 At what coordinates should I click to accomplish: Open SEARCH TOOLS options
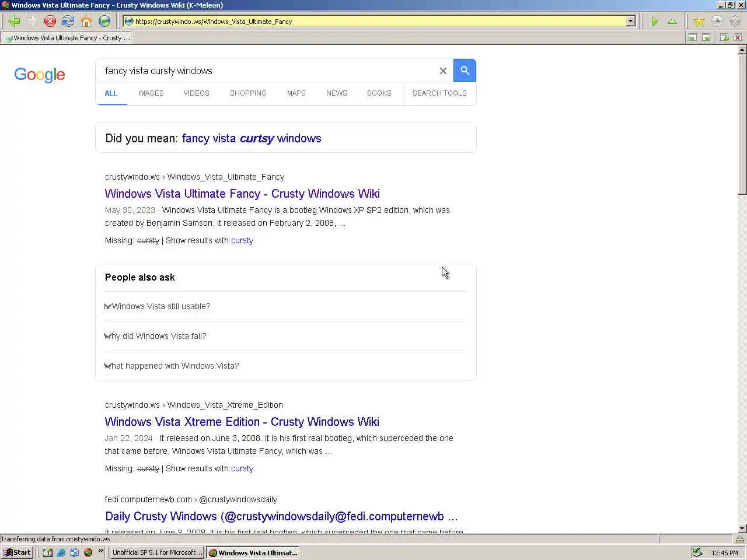(439, 93)
